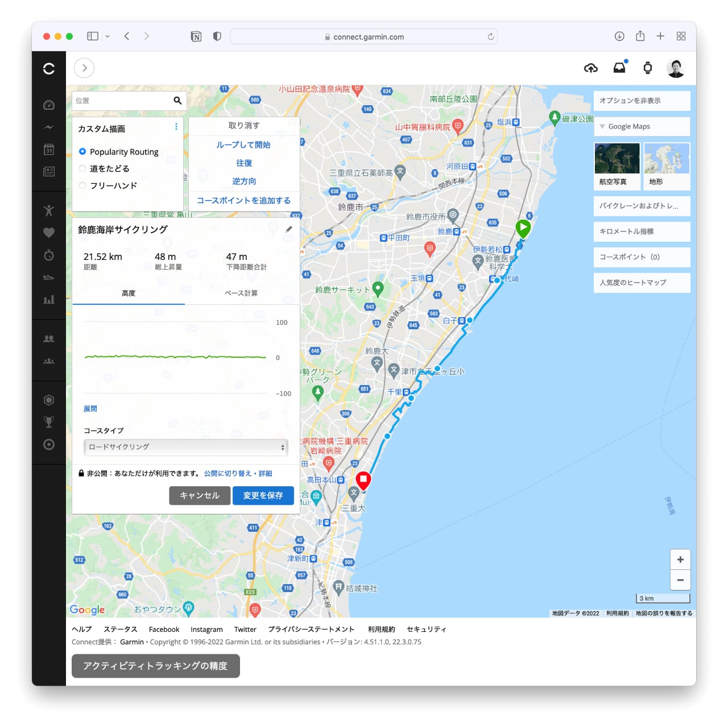Select the 道をたどる radio option
This screenshot has height=728, width=728.
click(x=82, y=168)
